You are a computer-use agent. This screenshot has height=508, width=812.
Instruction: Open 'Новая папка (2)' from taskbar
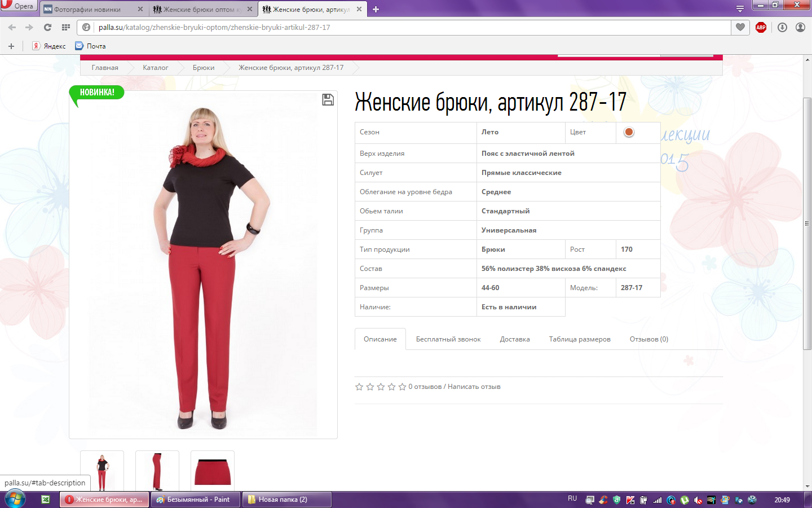pyautogui.click(x=286, y=500)
